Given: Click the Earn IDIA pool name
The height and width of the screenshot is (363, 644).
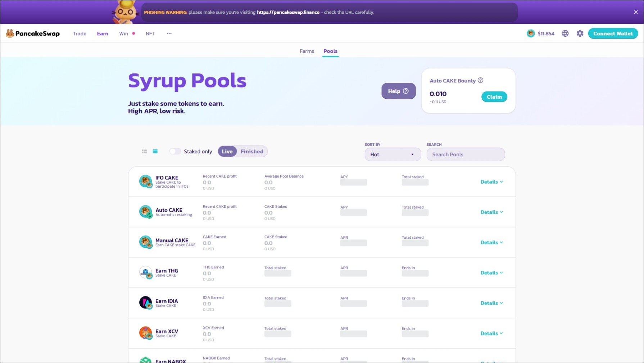Looking at the screenshot, I should tap(167, 301).
